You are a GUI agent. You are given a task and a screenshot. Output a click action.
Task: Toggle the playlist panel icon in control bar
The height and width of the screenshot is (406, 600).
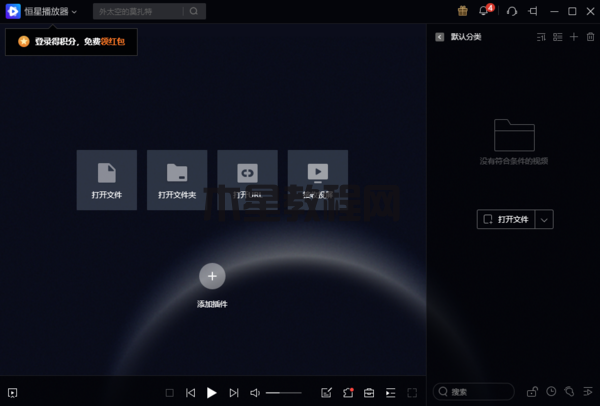390,393
